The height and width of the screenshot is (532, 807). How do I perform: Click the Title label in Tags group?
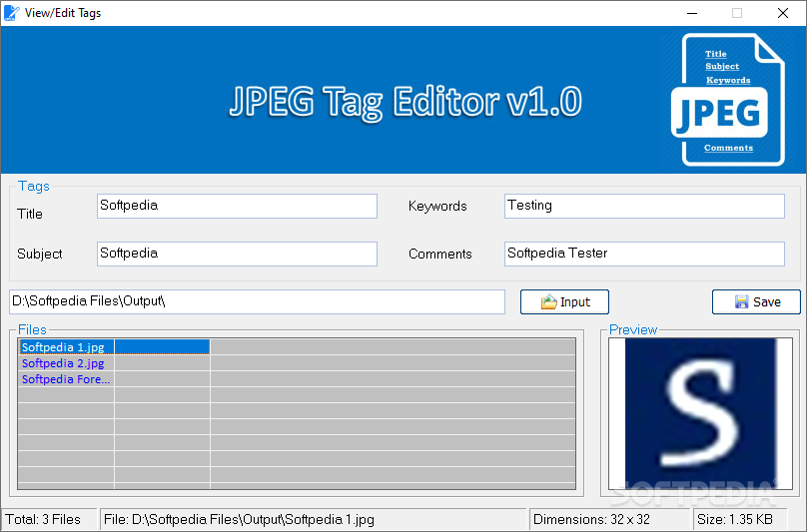(30, 214)
